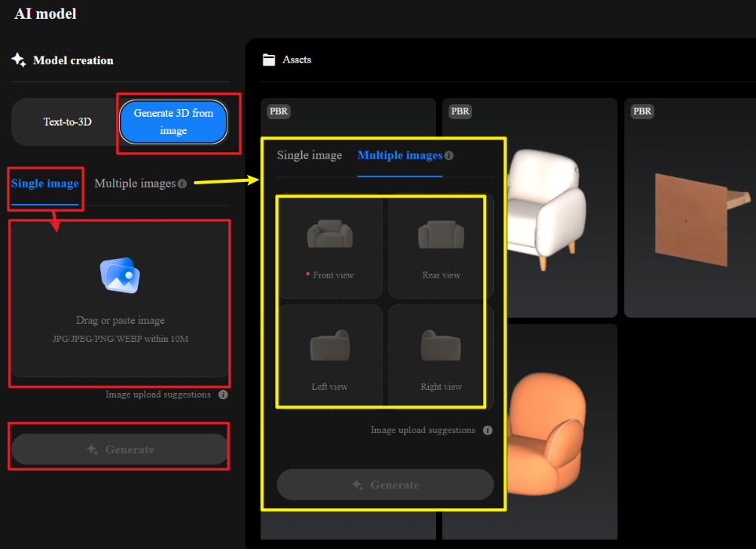Click the Assets folder icon

click(269, 60)
